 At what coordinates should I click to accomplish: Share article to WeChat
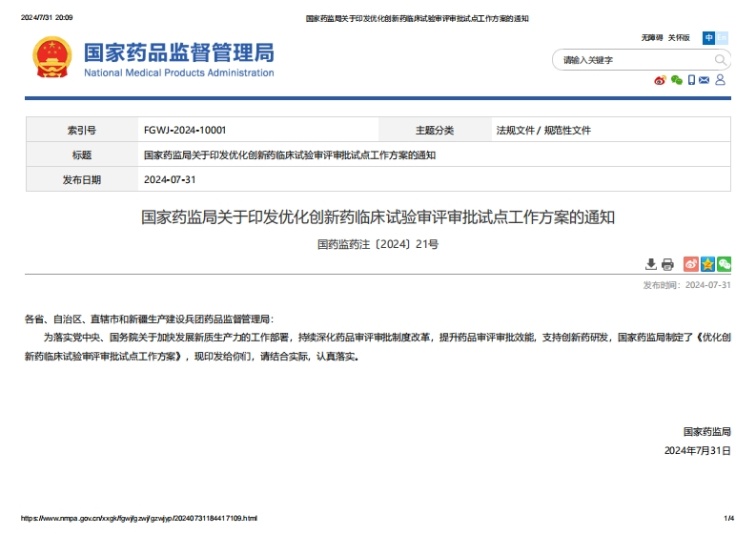[724, 264]
